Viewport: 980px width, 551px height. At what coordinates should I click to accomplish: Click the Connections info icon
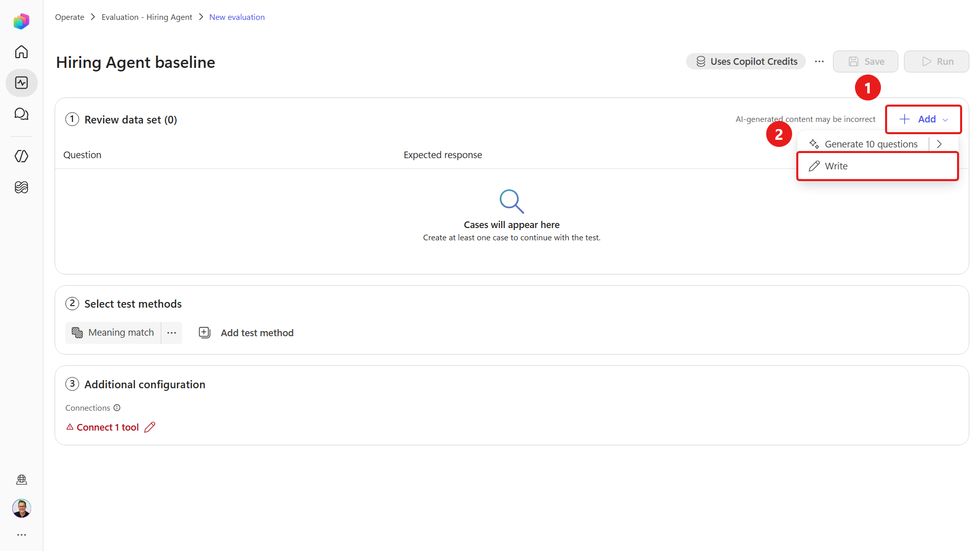pyautogui.click(x=117, y=408)
